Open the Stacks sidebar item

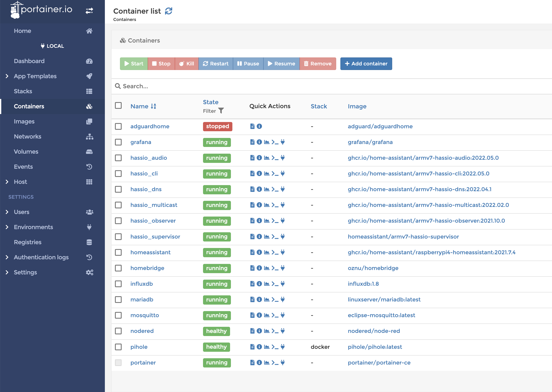point(52,91)
